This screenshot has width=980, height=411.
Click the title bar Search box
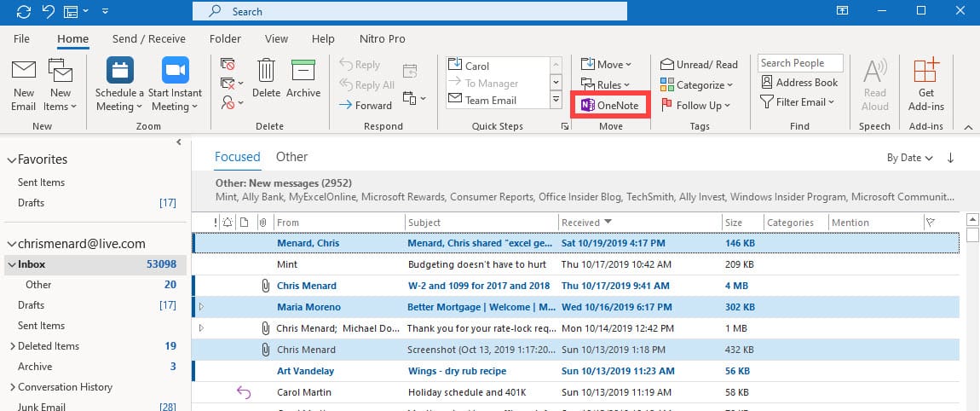point(409,11)
